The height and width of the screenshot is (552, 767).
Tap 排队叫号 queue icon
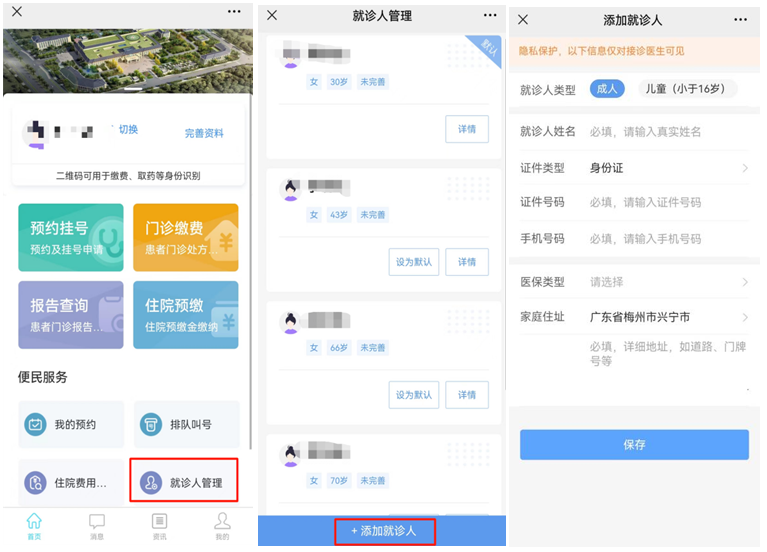pyautogui.click(x=150, y=424)
